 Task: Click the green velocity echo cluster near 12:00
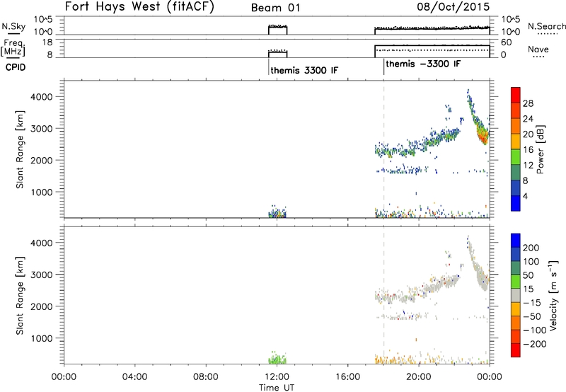click(x=277, y=359)
